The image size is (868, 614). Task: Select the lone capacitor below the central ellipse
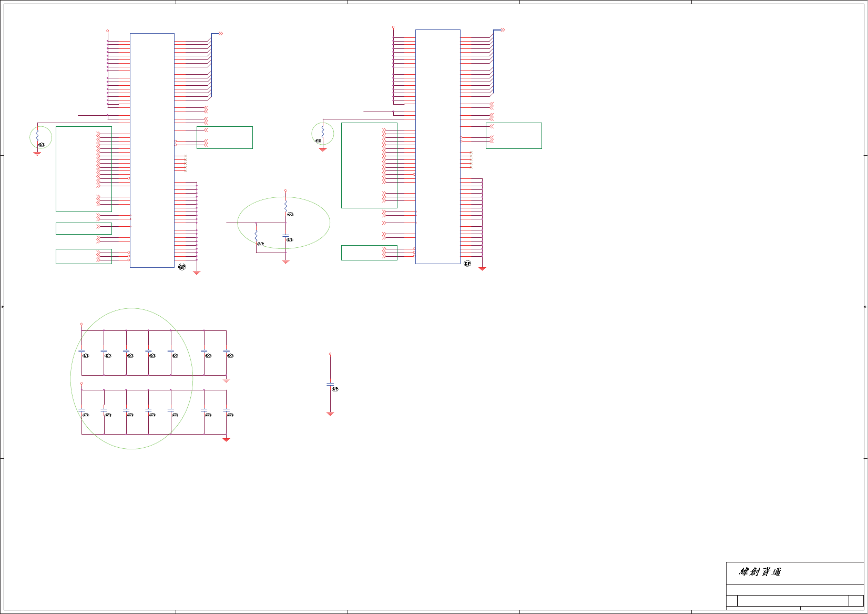tap(330, 385)
